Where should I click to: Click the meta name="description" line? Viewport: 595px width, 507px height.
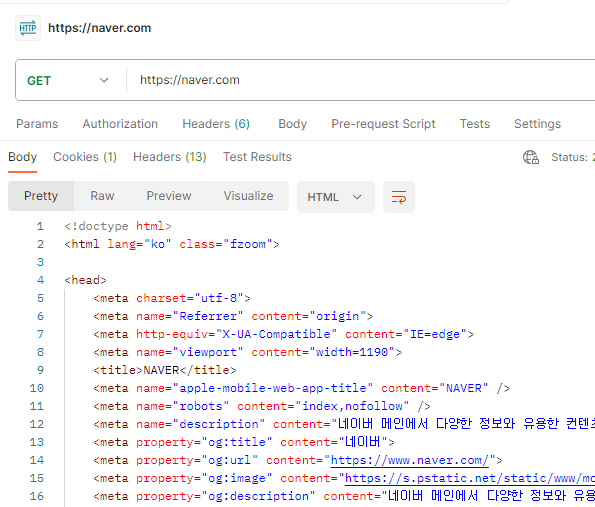point(344,424)
